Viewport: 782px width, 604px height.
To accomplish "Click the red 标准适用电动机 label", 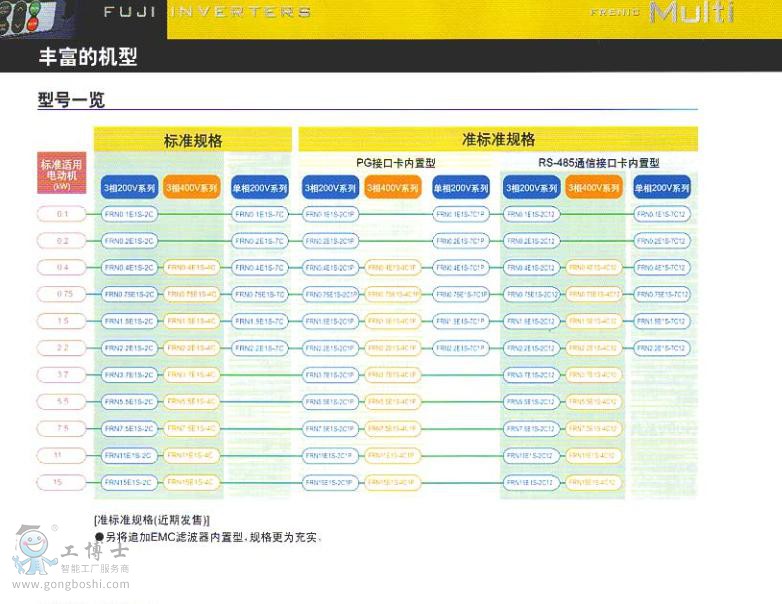I will (x=62, y=172).
